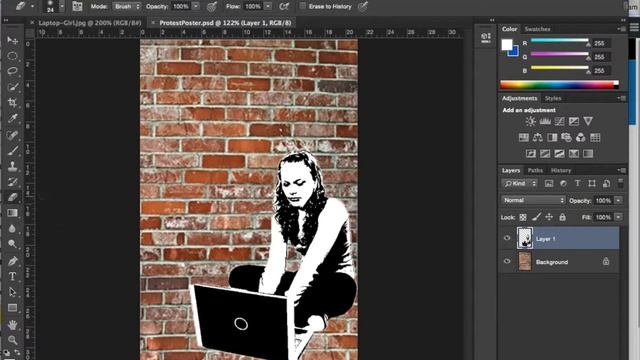Switch to ProtestPoster.psd document tab
Viewport: 640px width, 360px height.
click(x=225, y=23)
